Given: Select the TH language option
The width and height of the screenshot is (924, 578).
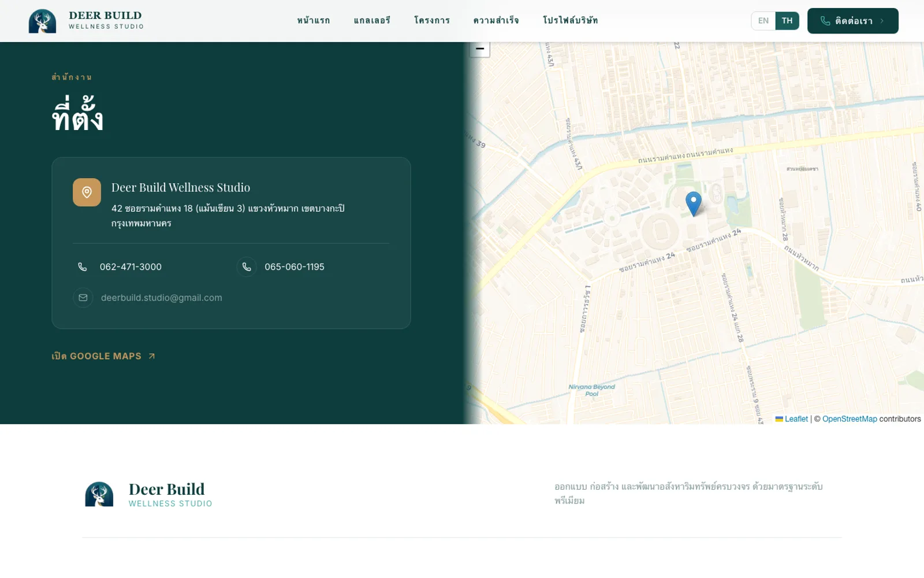Looking at the screenshot, I should (787, 21).
